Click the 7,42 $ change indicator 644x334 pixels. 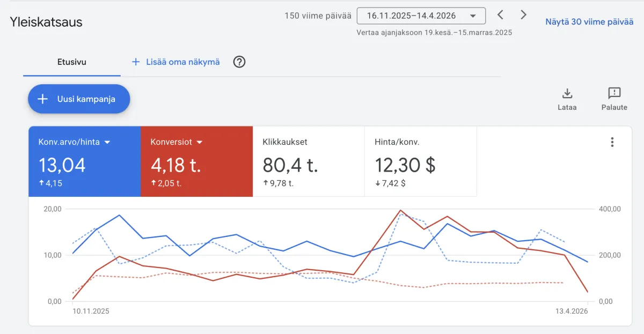[x=390, y=183]
